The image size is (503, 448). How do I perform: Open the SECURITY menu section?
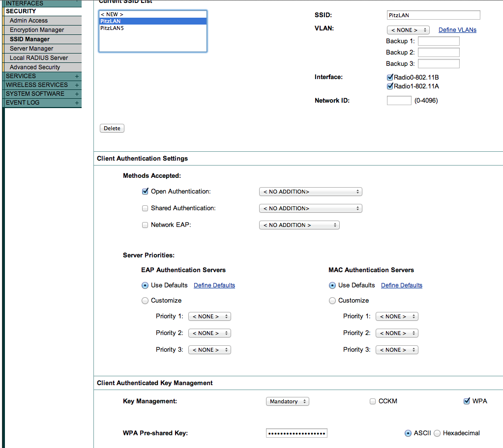[43, 11]
